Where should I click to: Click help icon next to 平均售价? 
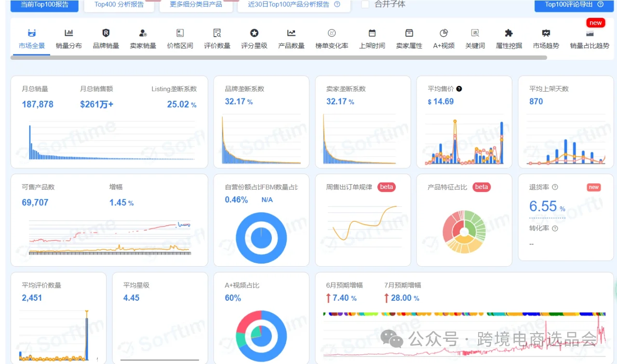459,89
